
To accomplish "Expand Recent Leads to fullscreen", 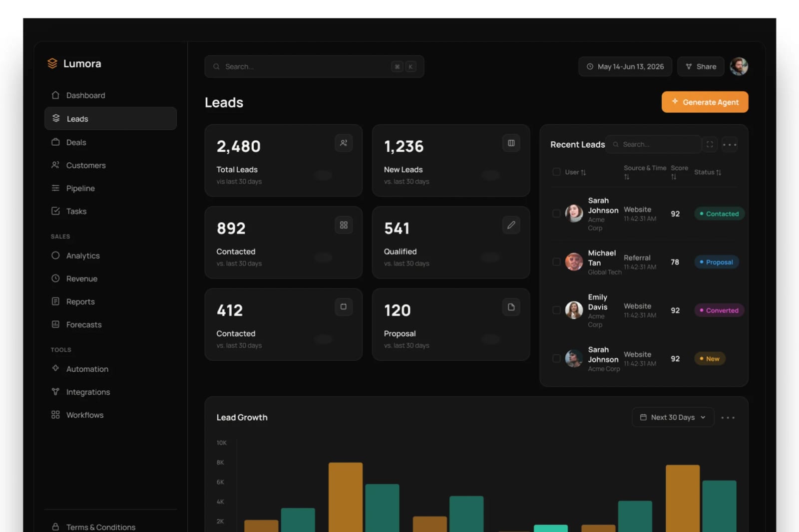I will (710, 144).
